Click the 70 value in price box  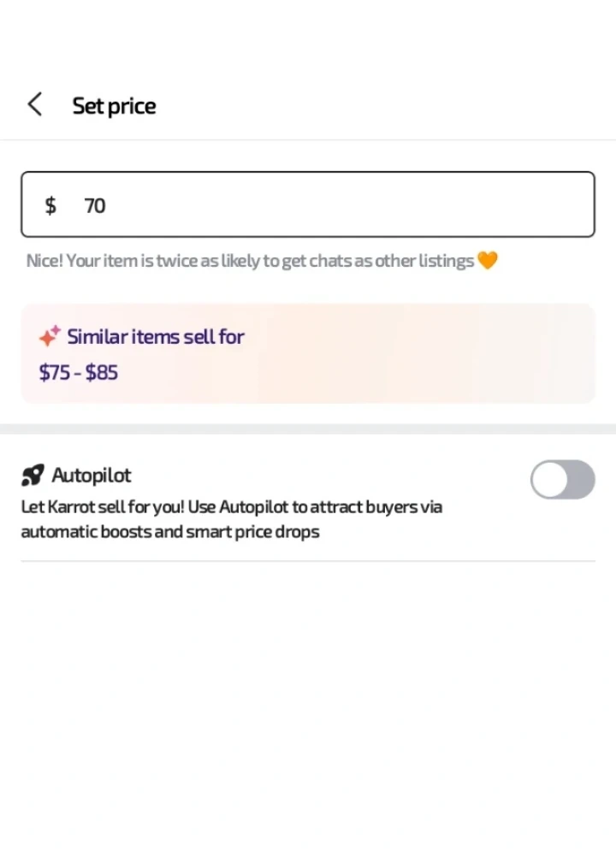tap(95, 205)
